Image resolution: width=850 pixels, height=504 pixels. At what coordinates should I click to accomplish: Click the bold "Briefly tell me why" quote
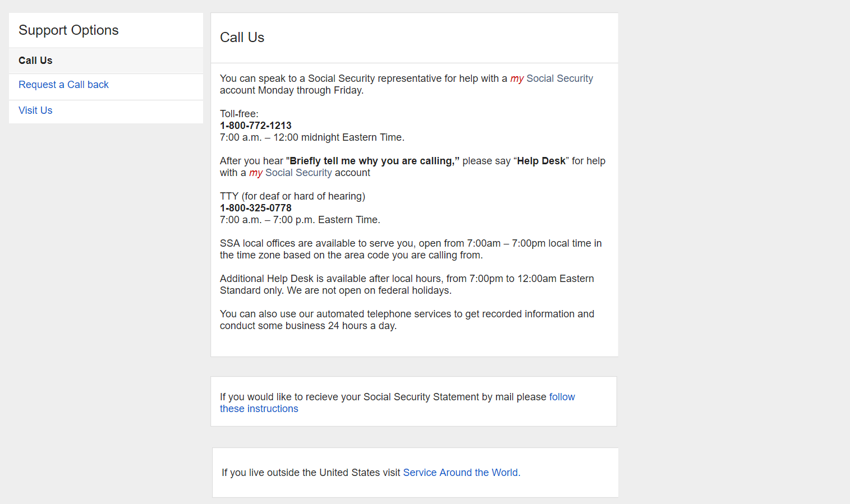point(373,161)
